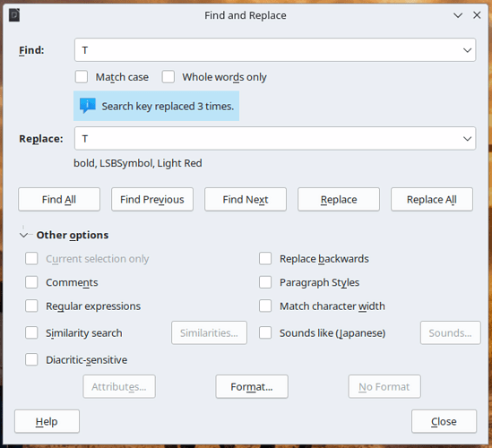Open the Find field history dropdown
Screen dimensions: 492x448
[x=467, y=50]
